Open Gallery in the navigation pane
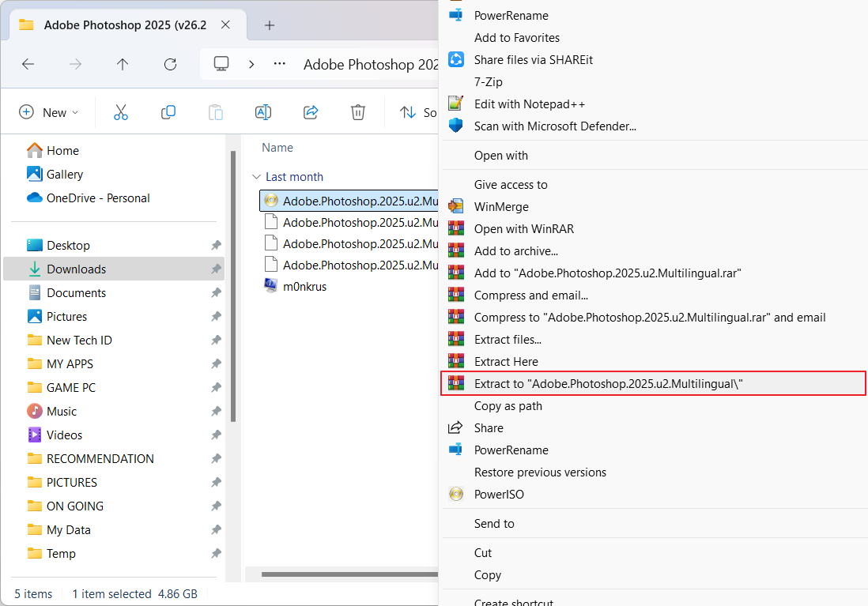Viewport: 868px width, 606px height. pos(55,175)
